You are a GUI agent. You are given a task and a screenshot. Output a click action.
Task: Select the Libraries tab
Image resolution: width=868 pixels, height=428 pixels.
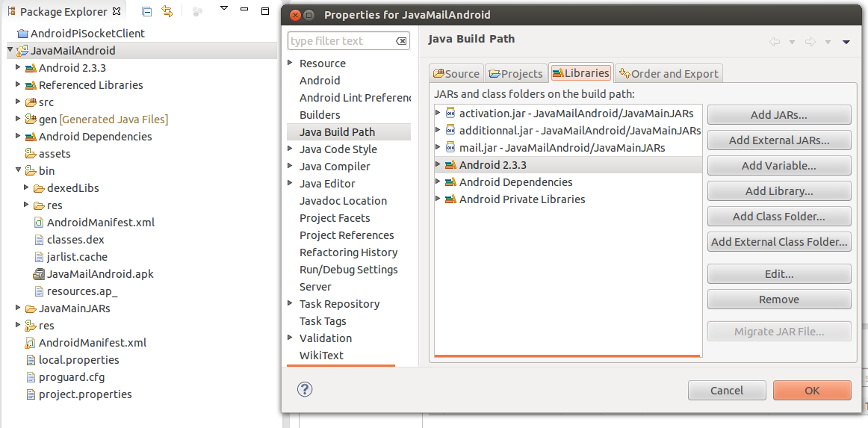[580, 72]
